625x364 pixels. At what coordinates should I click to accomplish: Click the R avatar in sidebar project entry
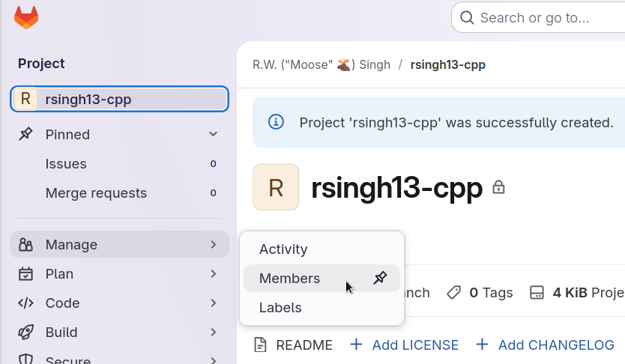coord(25,99)
